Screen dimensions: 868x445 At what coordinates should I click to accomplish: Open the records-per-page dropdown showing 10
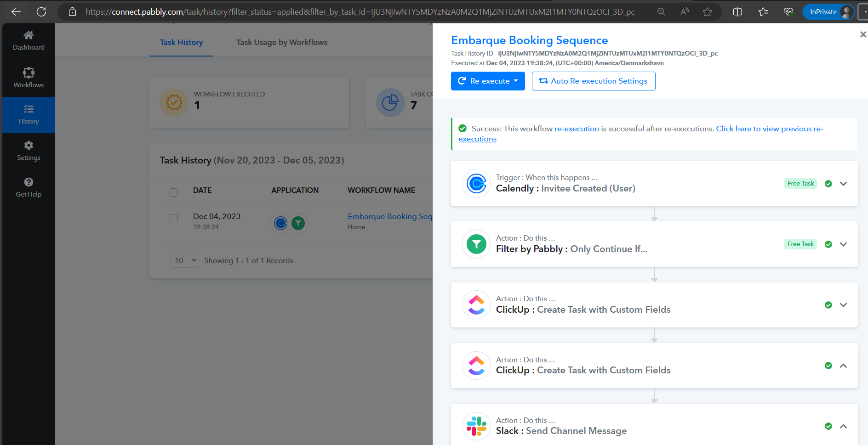click(x=184, y=260)
